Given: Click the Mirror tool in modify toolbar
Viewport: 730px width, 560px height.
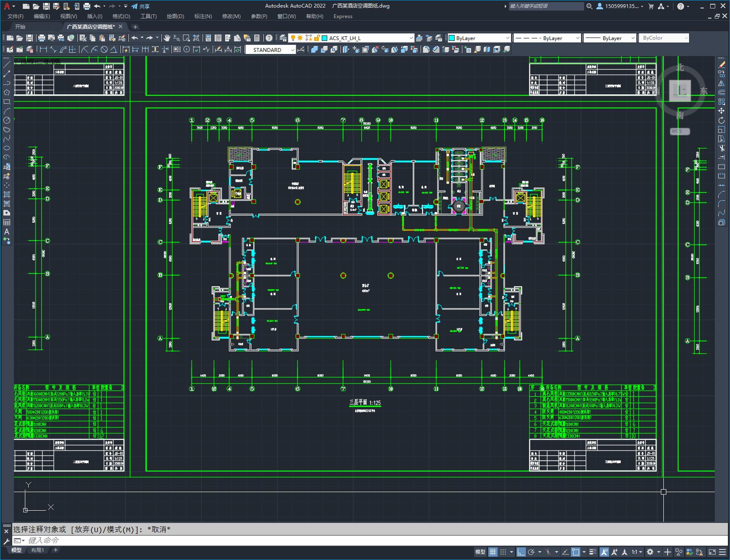Looking at the screenshot, I should [722, 83].
